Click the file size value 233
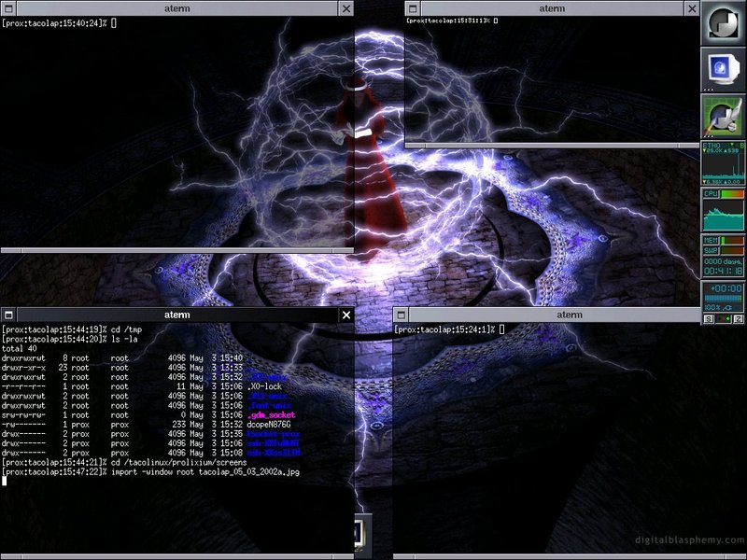747x560 pixels. 178,425
